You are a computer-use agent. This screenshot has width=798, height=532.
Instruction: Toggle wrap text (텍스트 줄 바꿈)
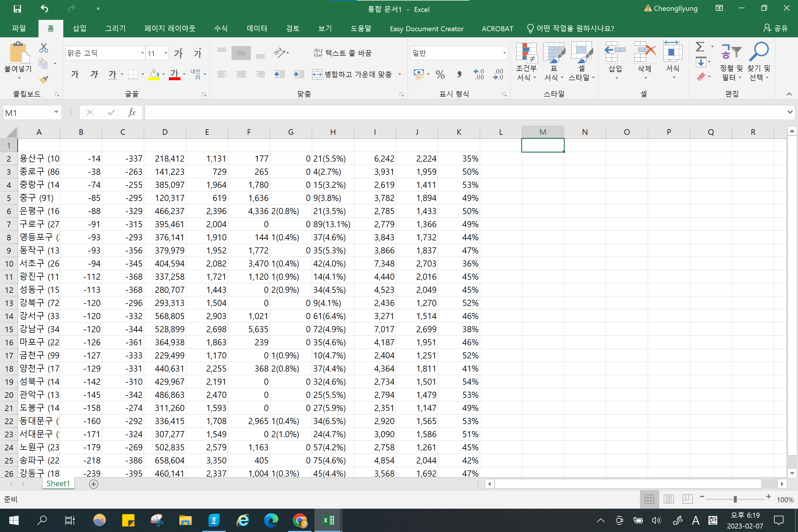coord(343,53)
